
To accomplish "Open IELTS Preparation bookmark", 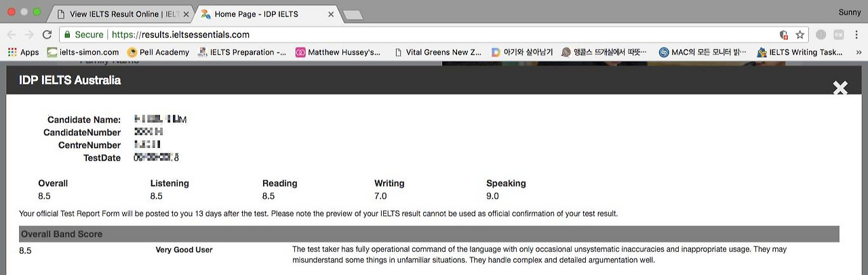I will tap(242, 52).
